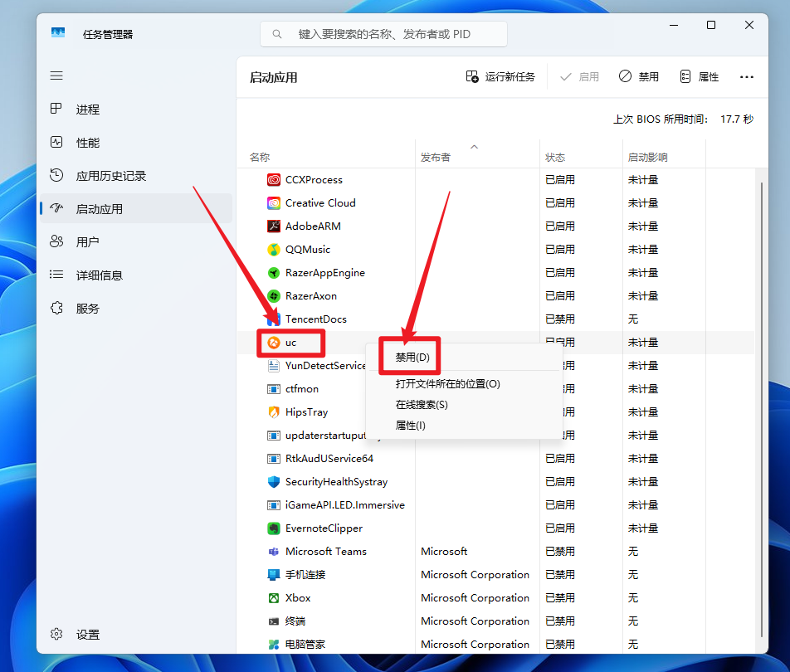
Task: Click CCXProcess status 已启用 cell
Action: (560, 180)
